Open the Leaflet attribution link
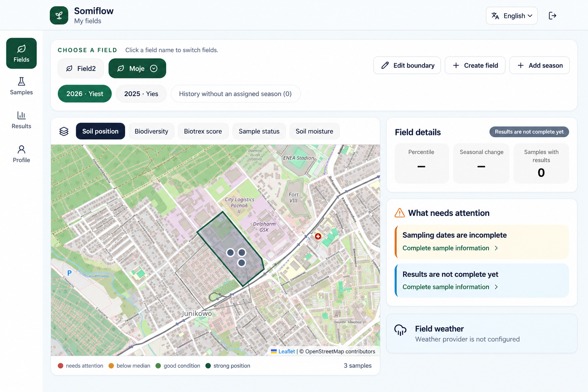The height and width of the screenshot is (392, 588). click(x=286, y=351)
